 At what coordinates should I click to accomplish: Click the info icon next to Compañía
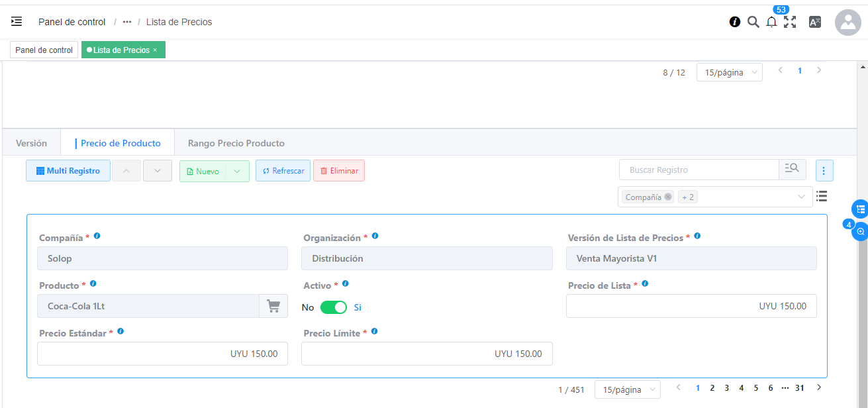(97, 236)
